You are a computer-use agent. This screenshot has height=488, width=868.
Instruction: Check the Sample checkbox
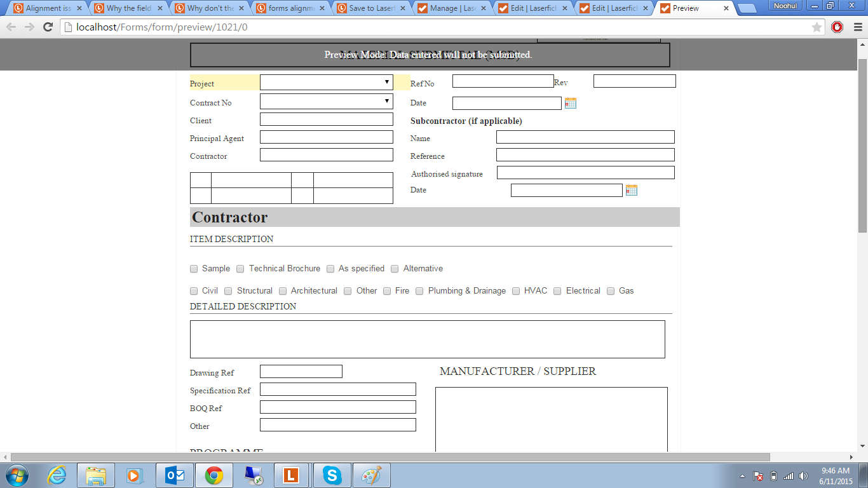[x=194, y=269]
